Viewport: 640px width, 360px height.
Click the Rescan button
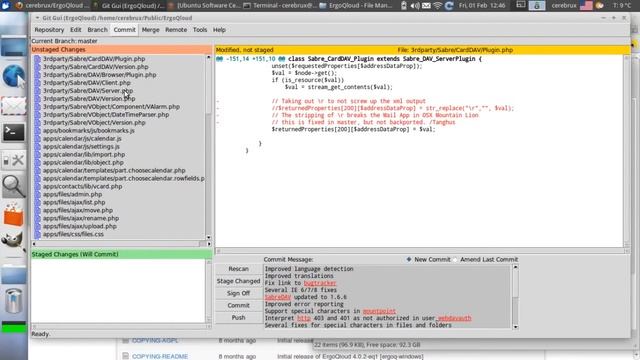tap(238, 269)
